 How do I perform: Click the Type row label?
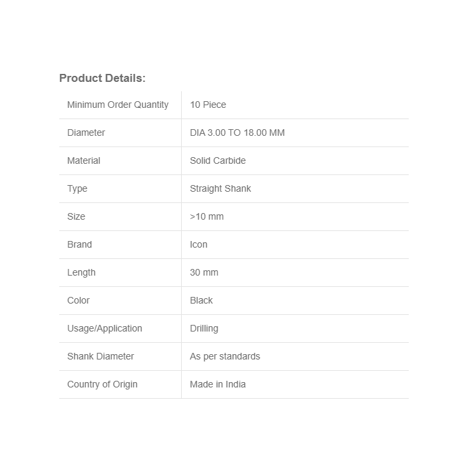click(x=77, y=188)
